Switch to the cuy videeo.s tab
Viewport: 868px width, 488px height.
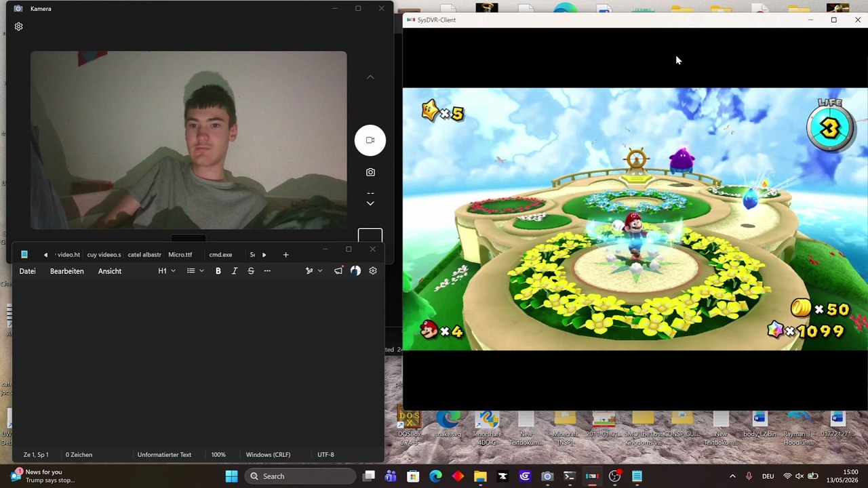104,255
